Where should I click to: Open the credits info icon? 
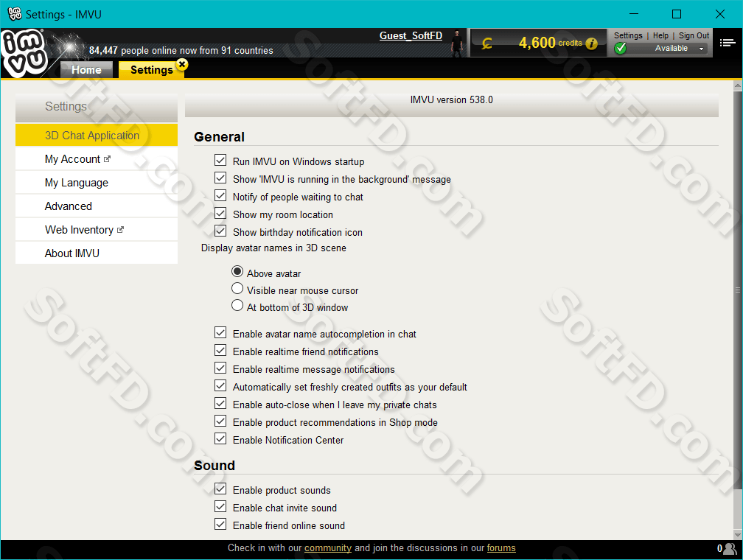coord(591,43)
